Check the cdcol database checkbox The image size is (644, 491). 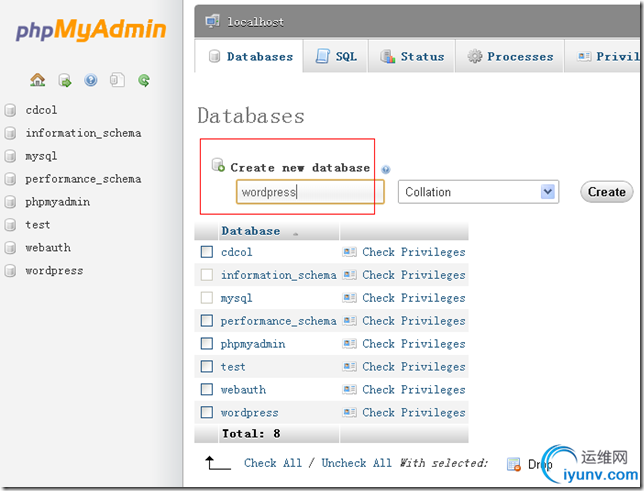[207, 252]
